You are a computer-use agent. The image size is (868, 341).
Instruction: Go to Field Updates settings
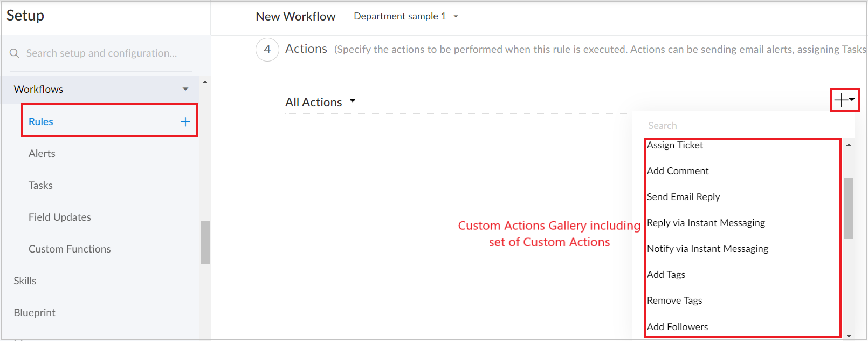tap(60, 217)
